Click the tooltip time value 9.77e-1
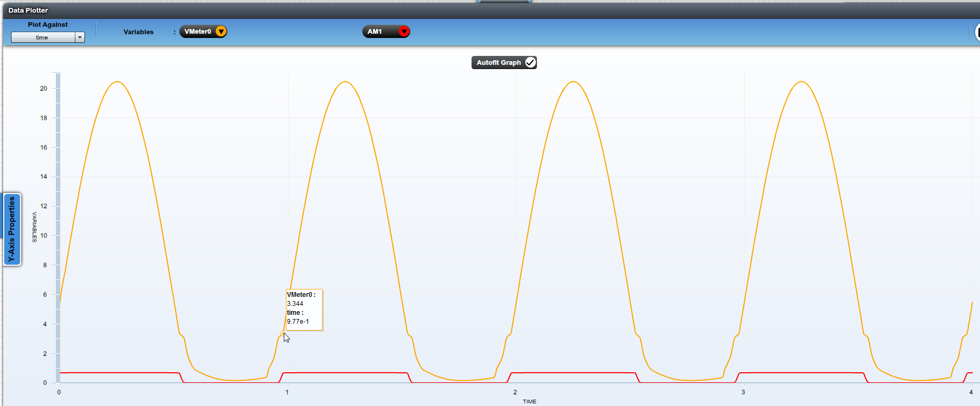The image size is (980, 406). click(298, 322)
